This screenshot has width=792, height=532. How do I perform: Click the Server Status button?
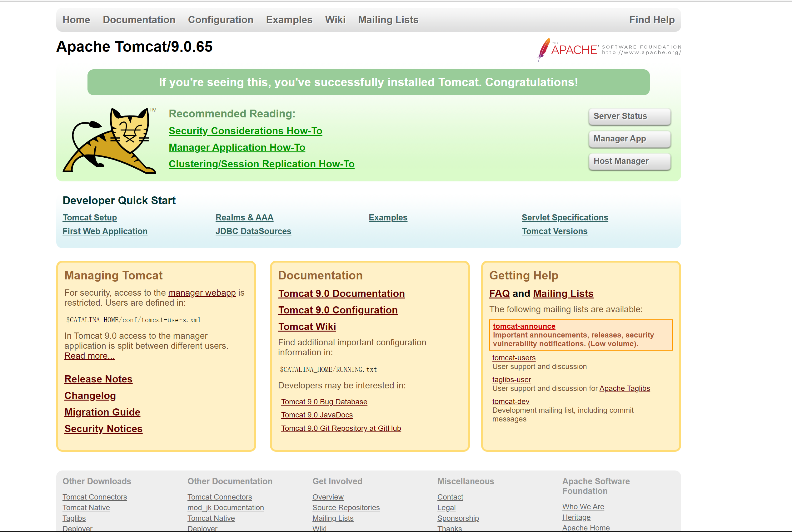(630, 116)
